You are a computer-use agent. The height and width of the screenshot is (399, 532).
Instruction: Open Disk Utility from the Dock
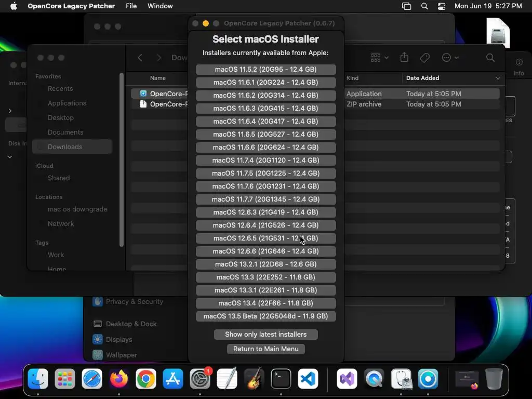(401, 379)
